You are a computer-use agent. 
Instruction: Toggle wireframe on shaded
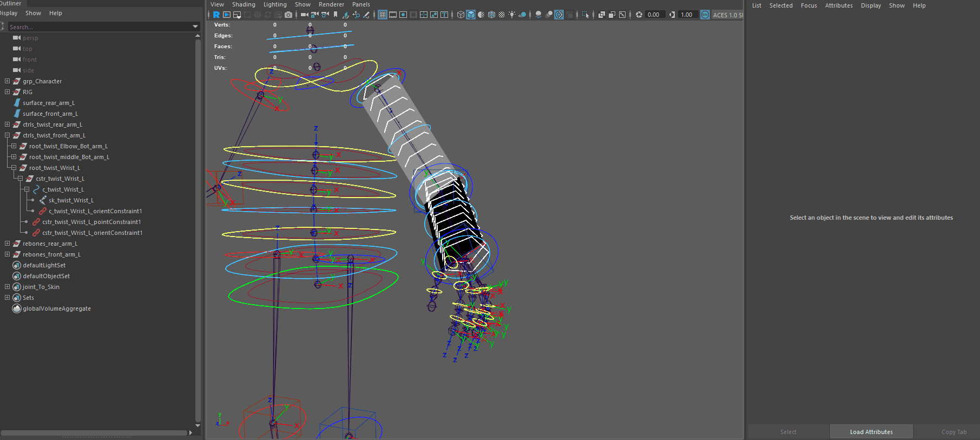click(491, 15)
